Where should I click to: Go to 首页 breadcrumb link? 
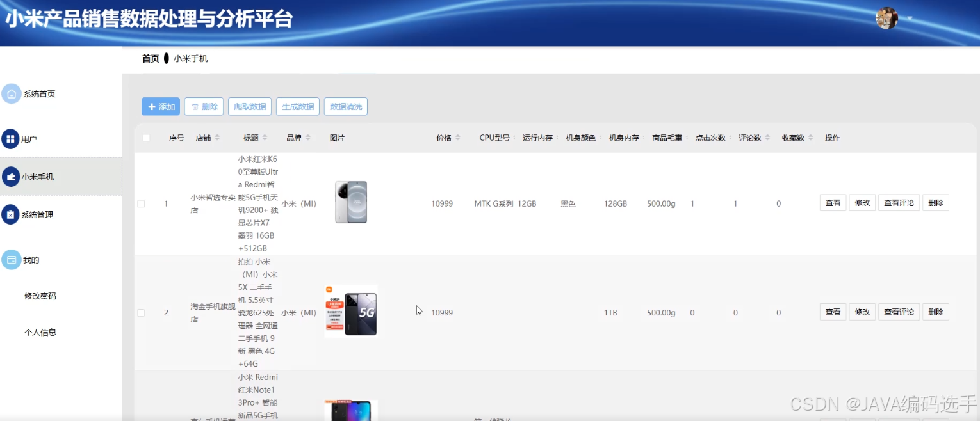coord(151,59)
